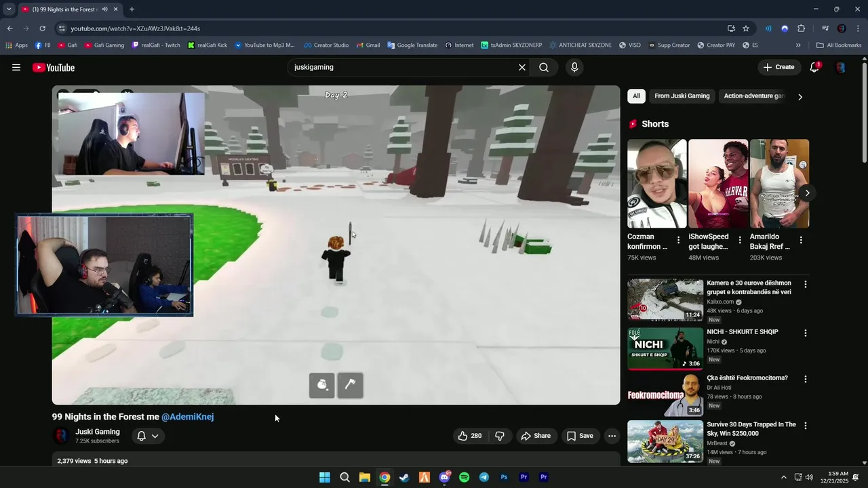Open Steam from the taskbar

[404, 477]
